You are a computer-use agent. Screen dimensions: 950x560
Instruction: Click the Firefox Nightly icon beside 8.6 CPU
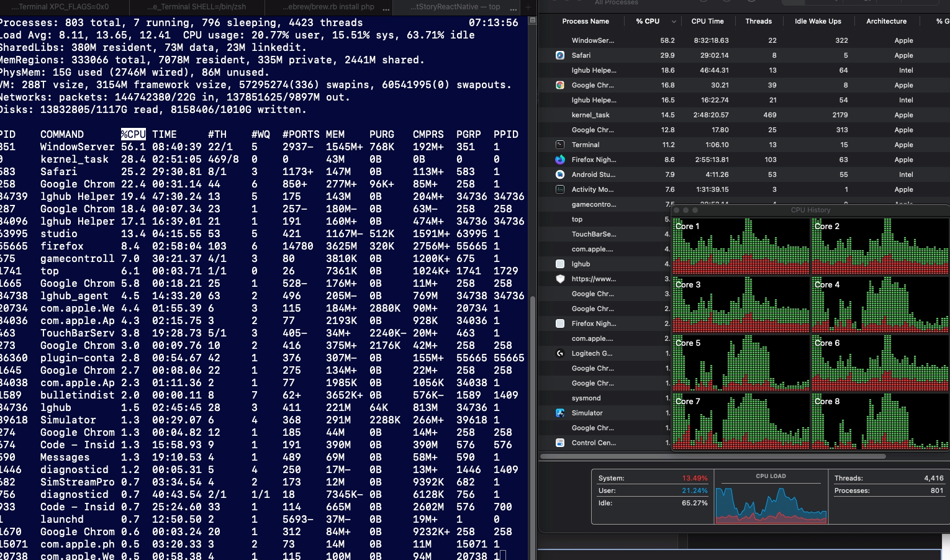pos(560,160)
